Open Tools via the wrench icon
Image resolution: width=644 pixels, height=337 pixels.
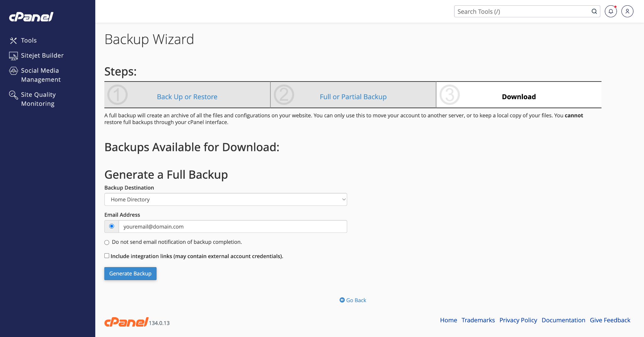pos(13,41)
